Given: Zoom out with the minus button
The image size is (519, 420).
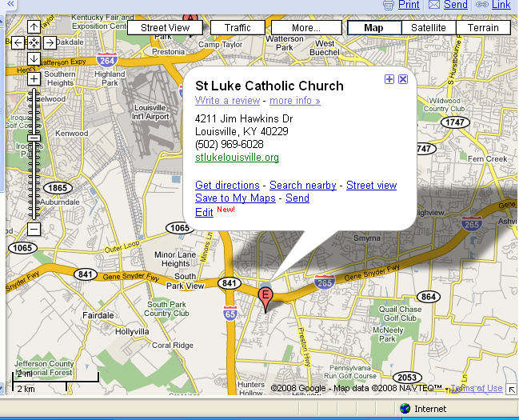Looking at the screenshot, I should point(34,229).
